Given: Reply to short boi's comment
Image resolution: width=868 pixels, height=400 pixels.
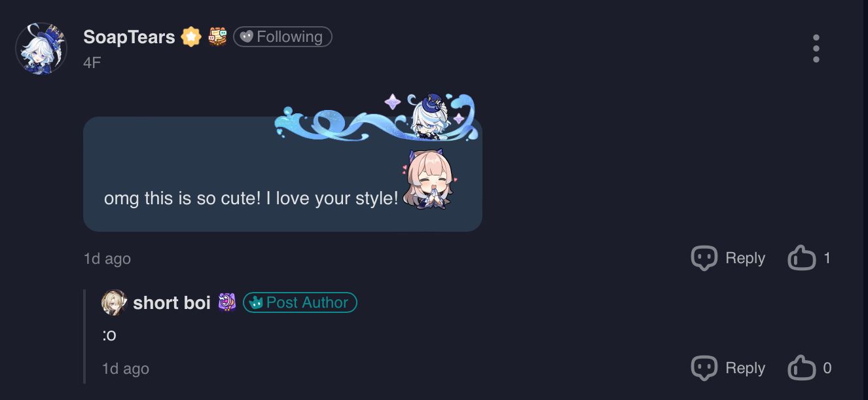Looking at the screenshot, I should 728,368.
